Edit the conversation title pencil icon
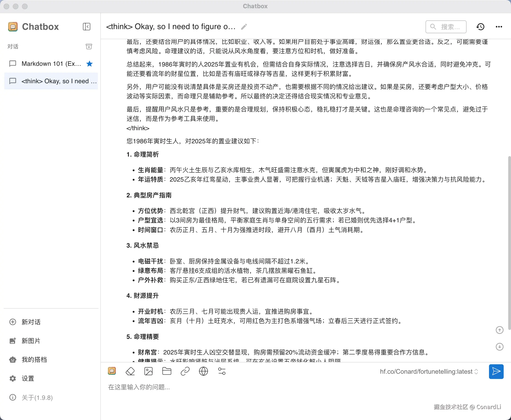 point(244,27)
